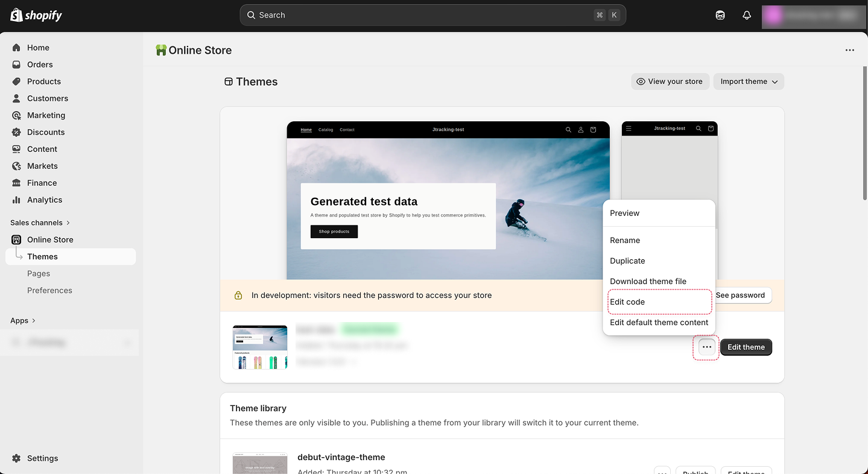Click the See password button
This screenshot has width=868, height=474.
(x=740, y=295)
